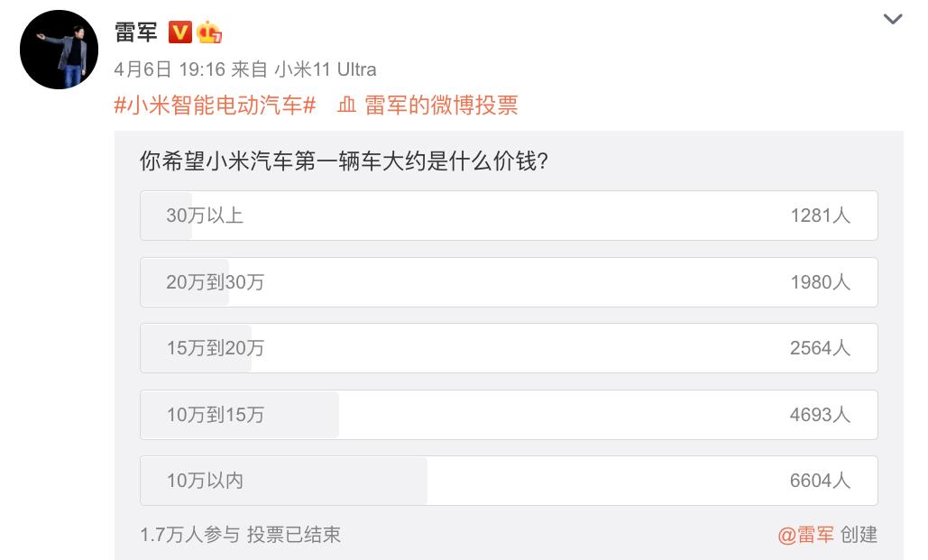The height and width of the screenshot is (560, 928).
Task: Select the 20万到30万 poll option
Action: click(x=509, y=282)
